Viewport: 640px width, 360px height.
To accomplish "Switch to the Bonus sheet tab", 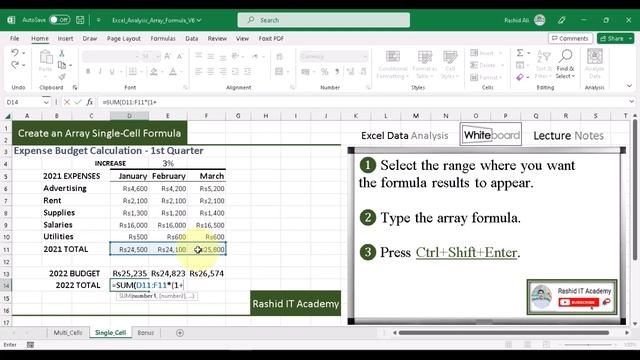I will pos(146,333).
